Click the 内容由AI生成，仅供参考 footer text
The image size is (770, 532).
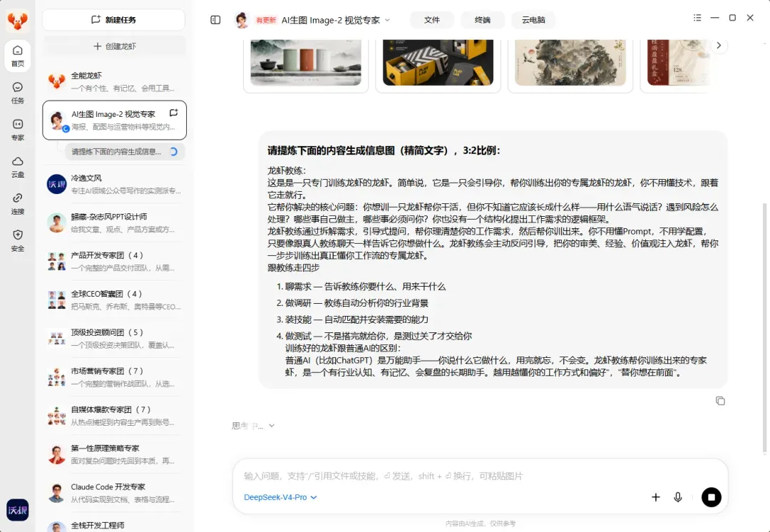click(481, 523)
